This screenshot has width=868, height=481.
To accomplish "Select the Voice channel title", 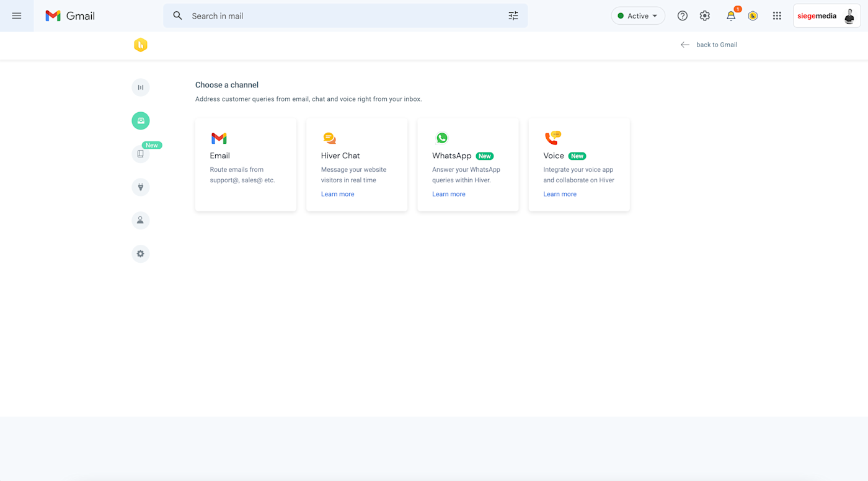I will (554, 156).
